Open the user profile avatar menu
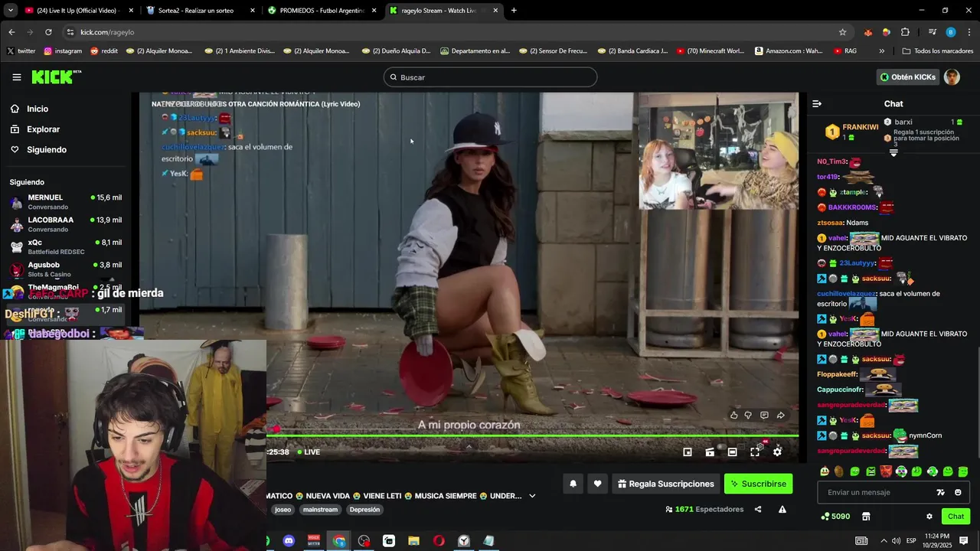 (952, 77)
